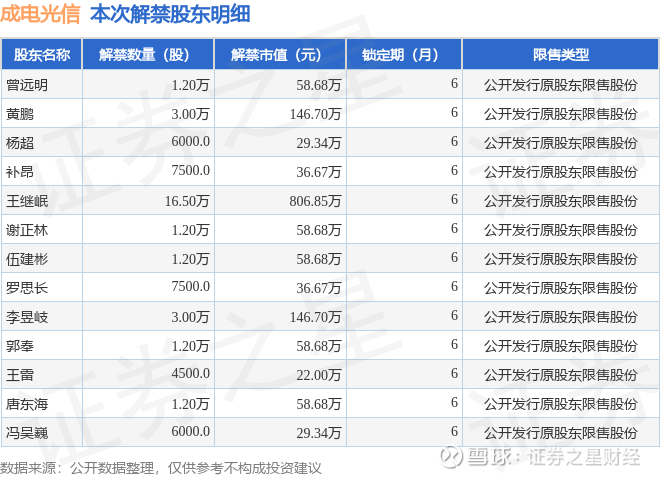660x477 pixels.
Task: Select shareholder name 补昂
Action: point(20,172)
